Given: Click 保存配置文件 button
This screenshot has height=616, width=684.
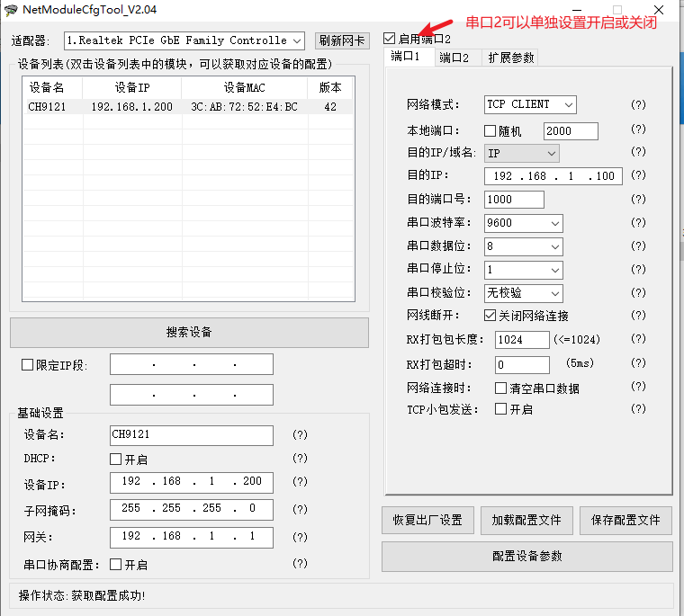Looking at the screenshot, I should (625, 520).
